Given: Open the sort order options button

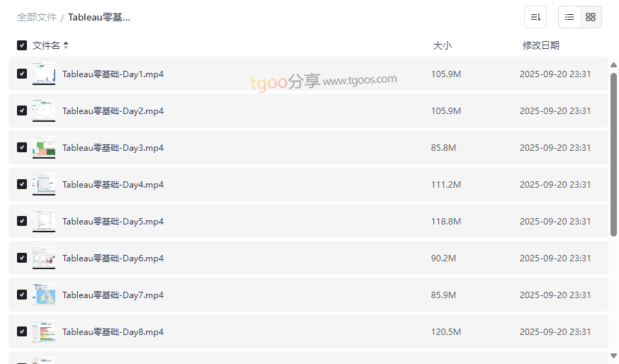Looking at the screenshot, I should (x=535, y=17).
